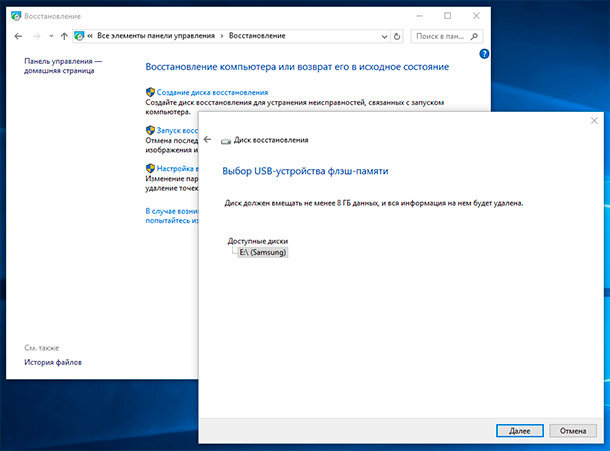Click the wizard back arrow
This screenshot has height=451, width=610.
[x=207, y=139]
